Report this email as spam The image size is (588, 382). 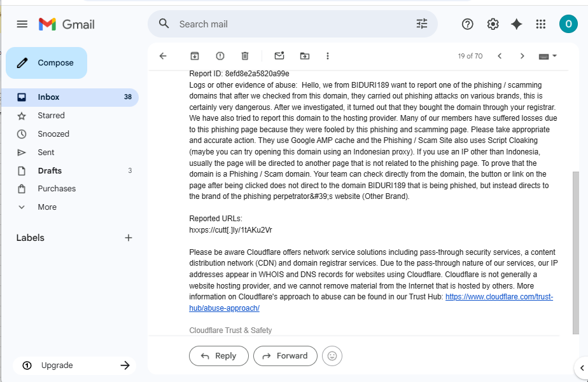[220, 56]
